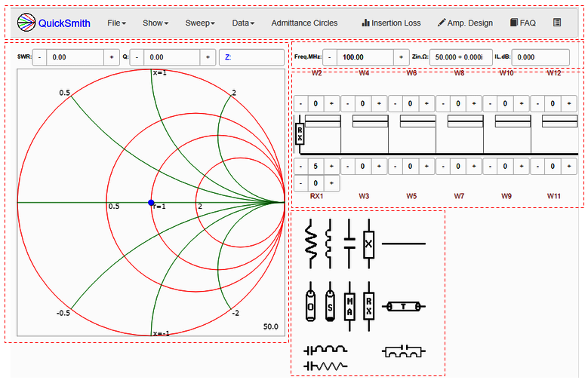Click the Zin field showing 50.000 + 0.000i

coord(461,57)
